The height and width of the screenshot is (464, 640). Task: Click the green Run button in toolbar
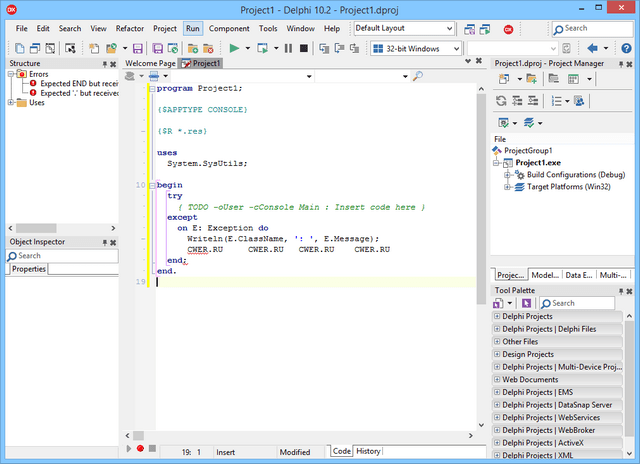pyautogui.click(x=234, y=48)
